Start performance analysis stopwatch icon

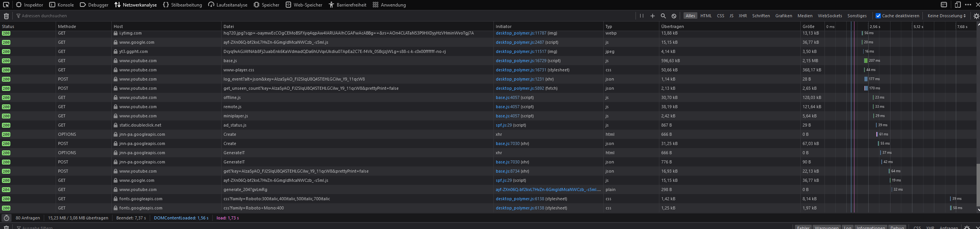[x=6, y=218]
